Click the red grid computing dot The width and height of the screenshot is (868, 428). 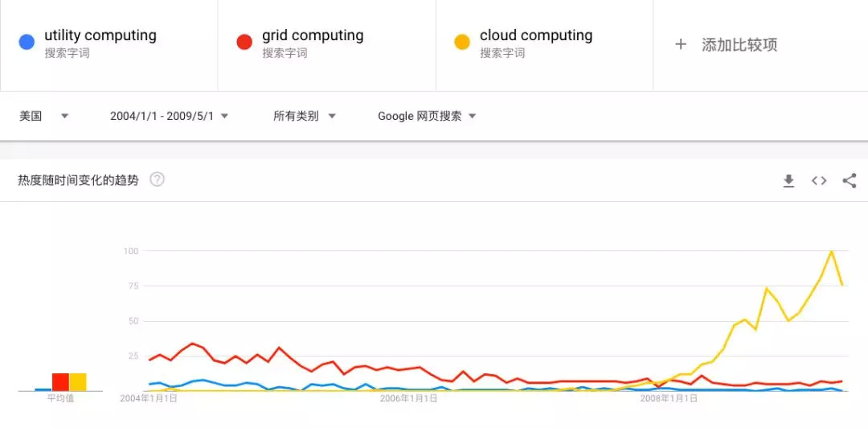(244, 43)
